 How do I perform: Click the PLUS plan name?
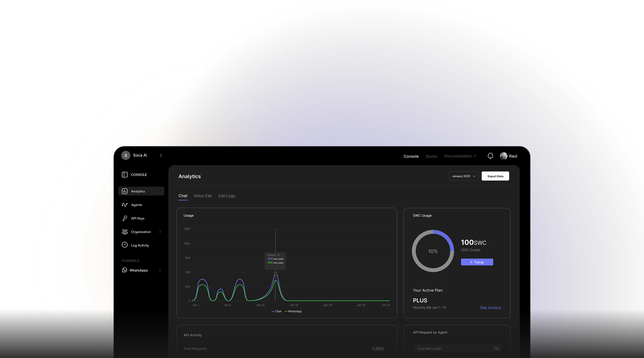coord(420,300)
